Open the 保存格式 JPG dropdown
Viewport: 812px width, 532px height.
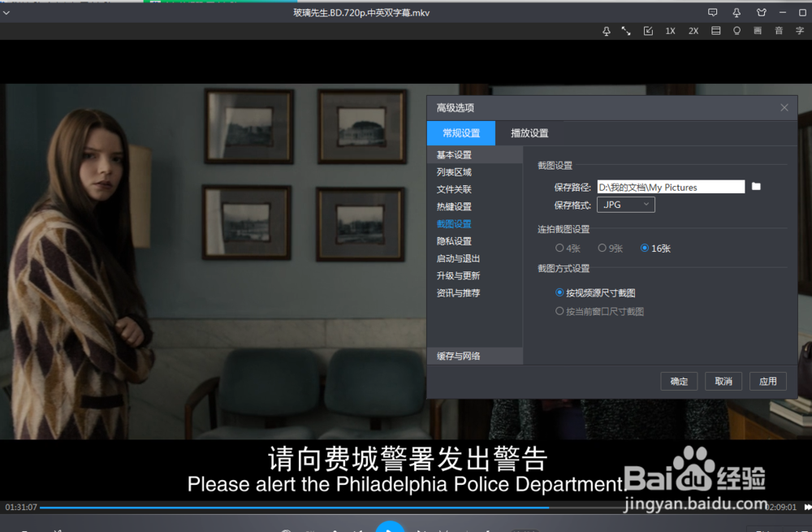(625, 205)
